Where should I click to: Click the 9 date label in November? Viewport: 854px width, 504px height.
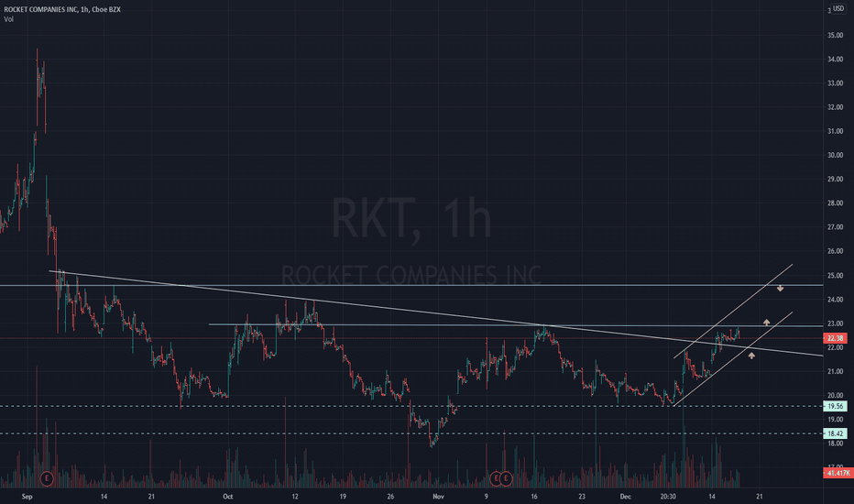486,497
